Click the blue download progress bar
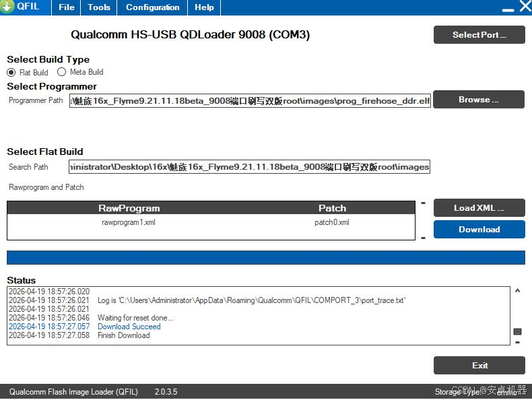The width and height of the screenshot is (532, 400). pyautogui.click(x=266, y=257)
